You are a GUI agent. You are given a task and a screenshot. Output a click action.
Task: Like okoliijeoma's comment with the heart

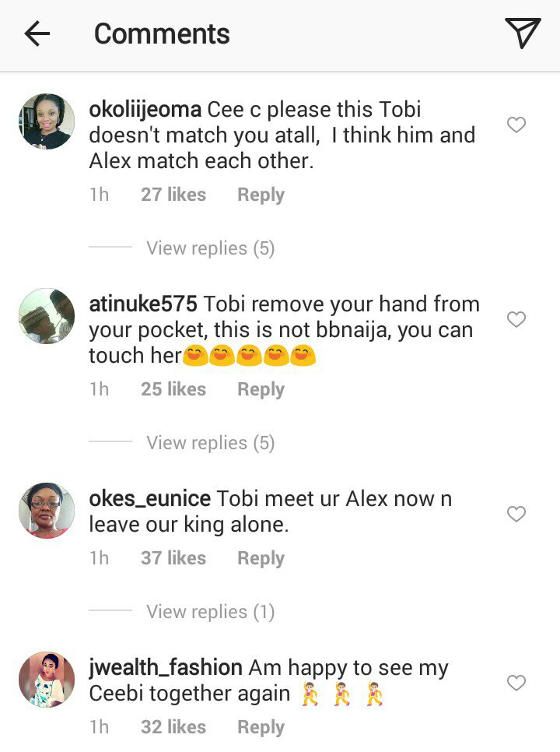516,125
